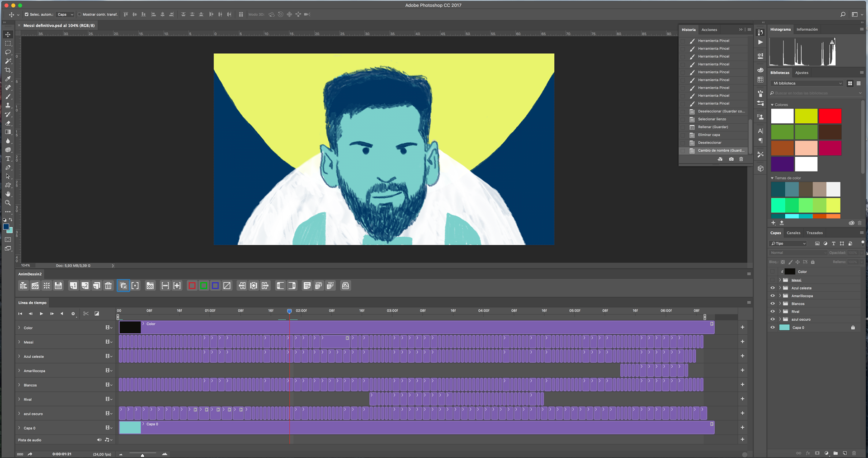868x458 pixels.
Task: Pick the purple swatch in Colores
Action: tap(782, 164)
